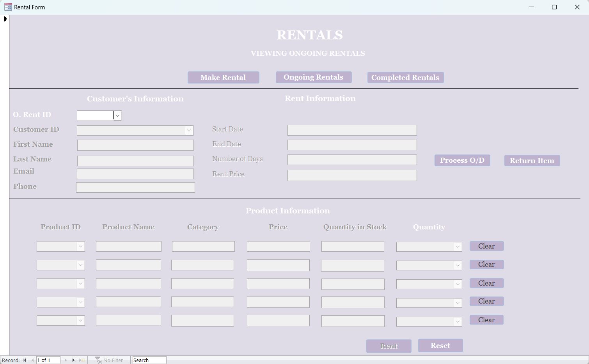Open first row Product ID dropdown

[80, 246]
